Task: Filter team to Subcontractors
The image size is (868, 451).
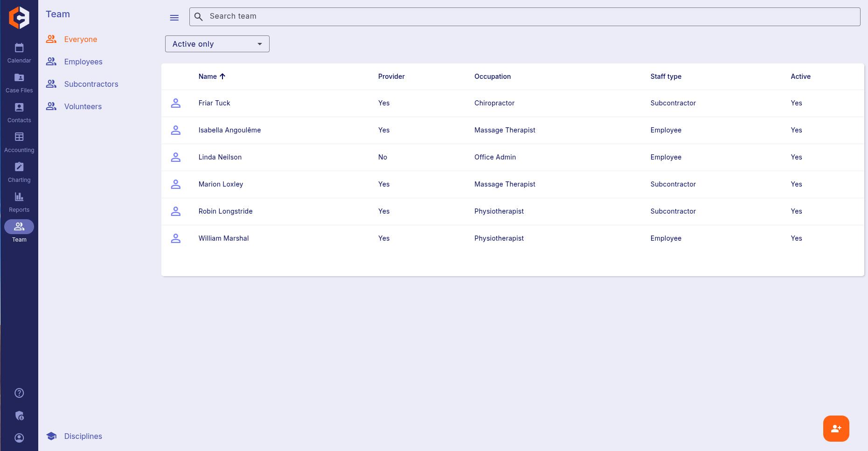Action: tap(91, 84)
